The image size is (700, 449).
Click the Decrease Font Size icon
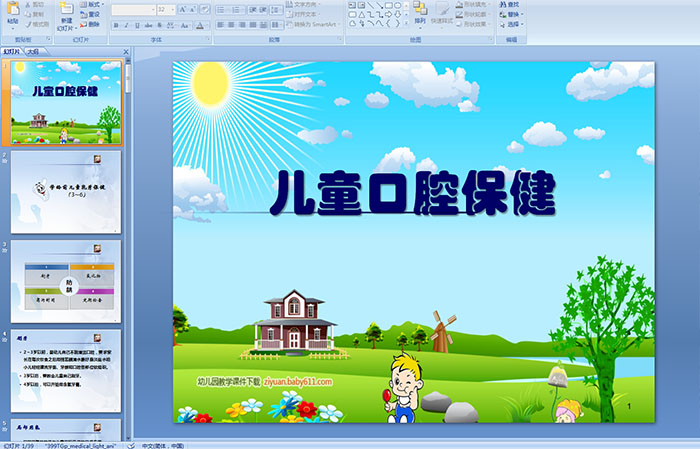click(x=193, y=9)
